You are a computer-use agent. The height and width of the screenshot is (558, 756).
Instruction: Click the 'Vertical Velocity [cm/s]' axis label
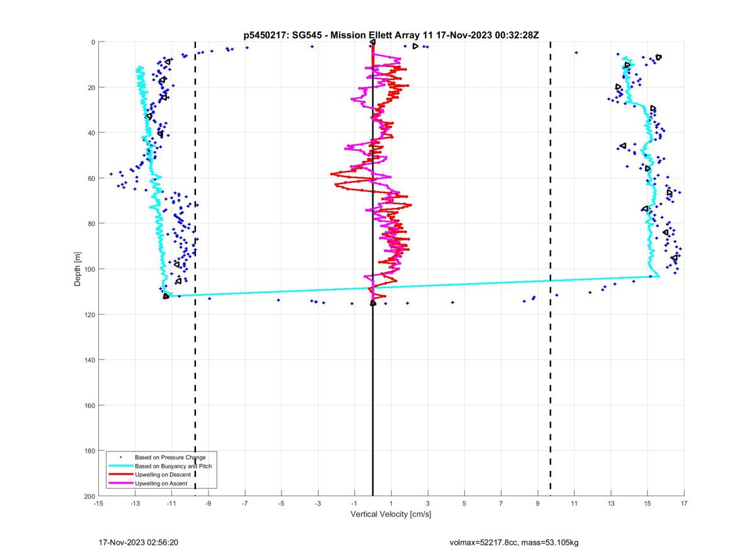(x=391, y=514)
